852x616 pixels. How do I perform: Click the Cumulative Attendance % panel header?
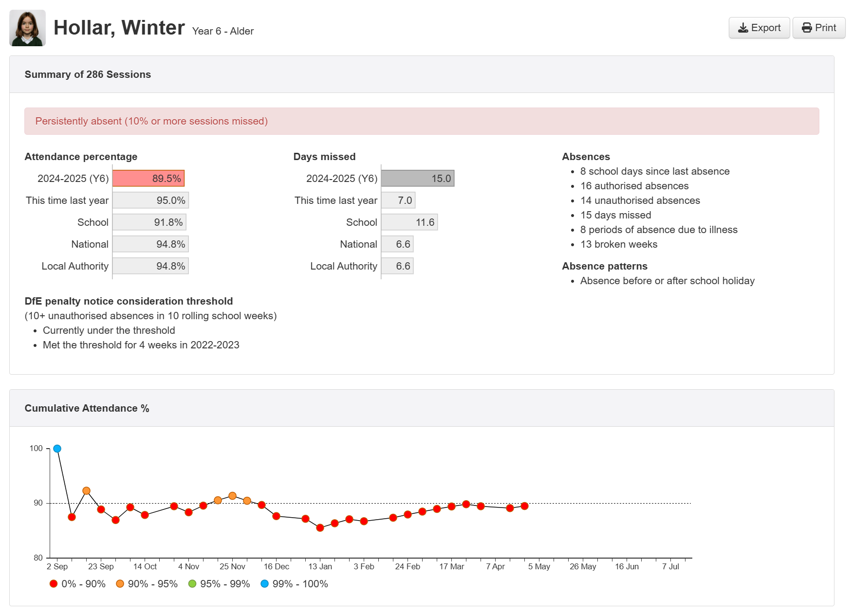[87, 408]
